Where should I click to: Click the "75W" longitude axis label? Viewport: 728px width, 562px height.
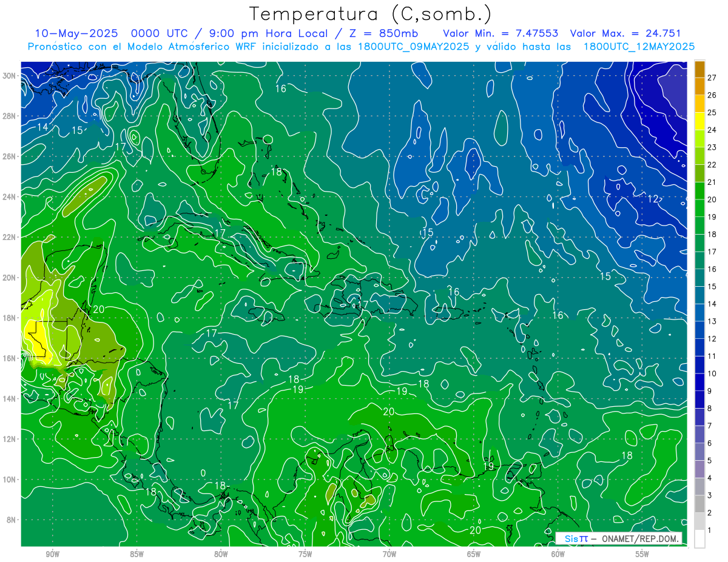[x=305, y=554]
